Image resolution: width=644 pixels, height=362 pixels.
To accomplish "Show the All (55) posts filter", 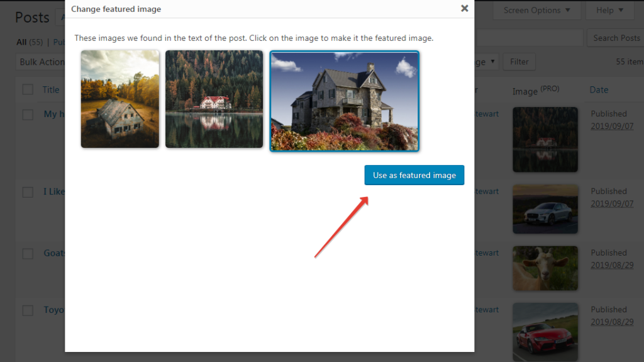I will point(30,42).
